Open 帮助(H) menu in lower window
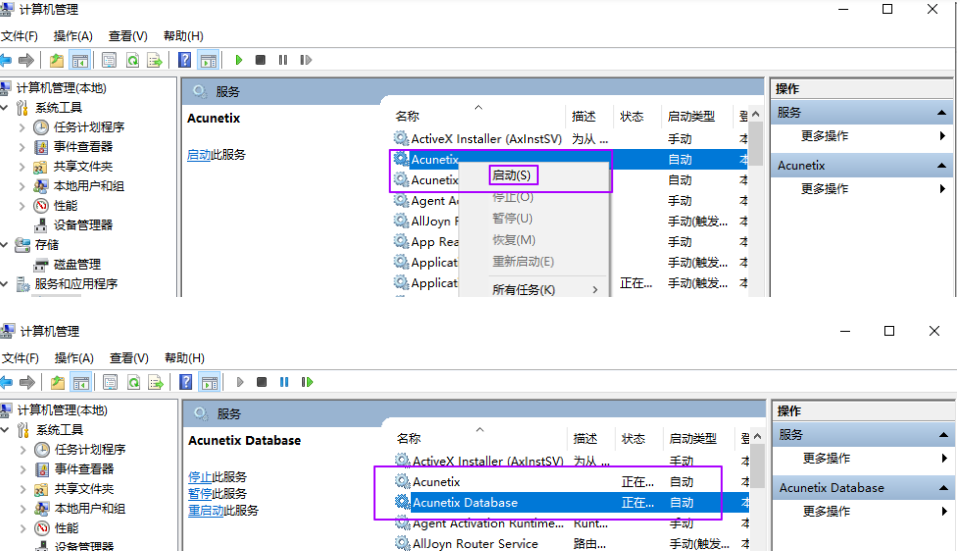 pos(184,358)
